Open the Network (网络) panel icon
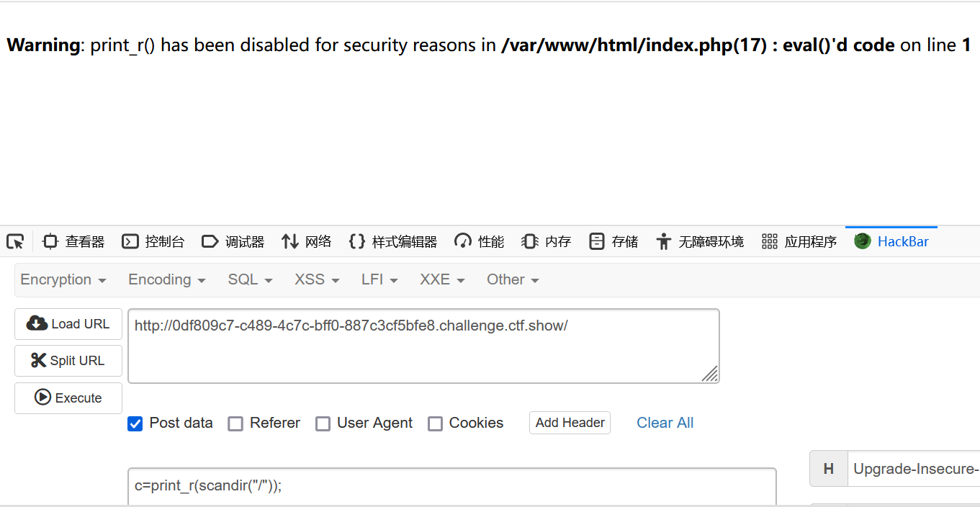Image resolution: width=980 pixels, height=507 pixels. pos(290,242)
